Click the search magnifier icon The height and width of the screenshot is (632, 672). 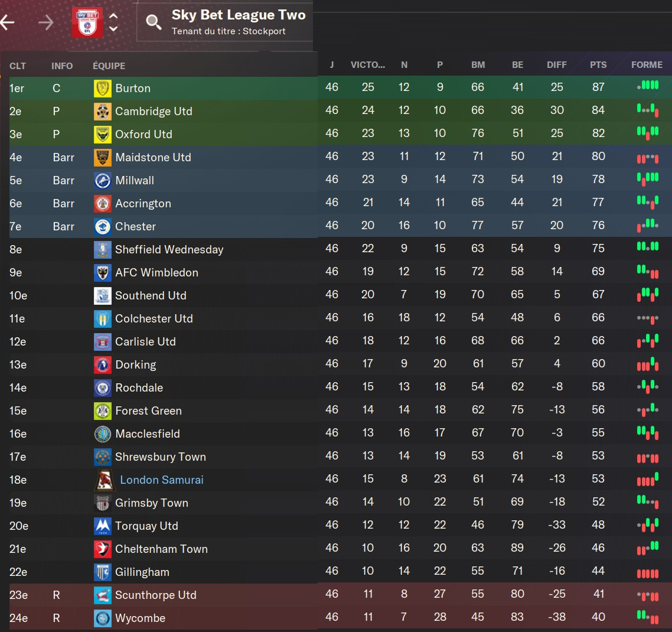coord(154,22)
